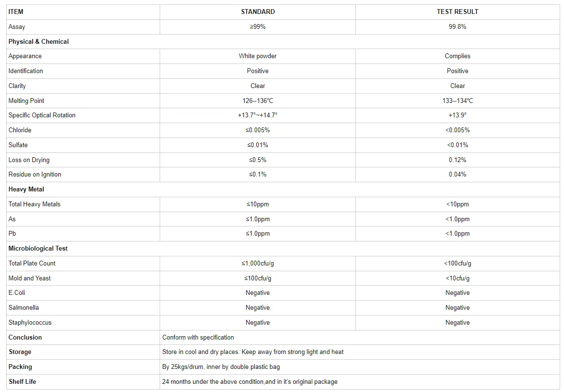
Task: Select the White powder standard cell
Action: 258,56
